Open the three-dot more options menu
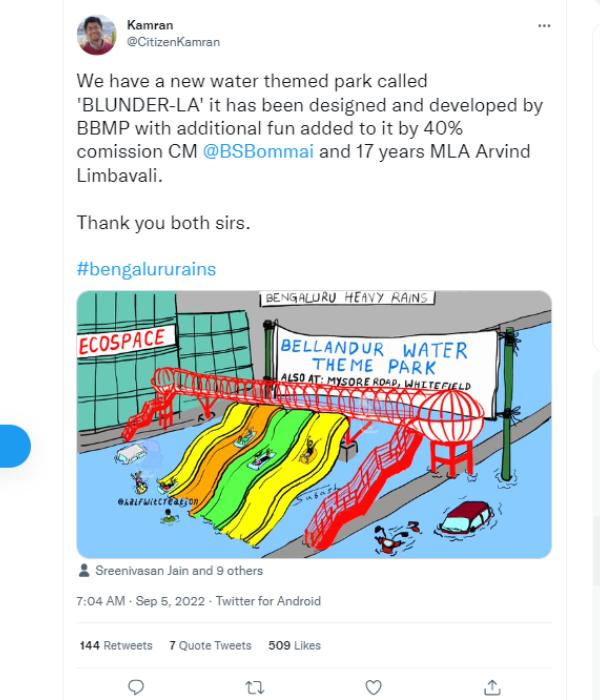The width and height of the screenshot is (600, 700). 544,25
